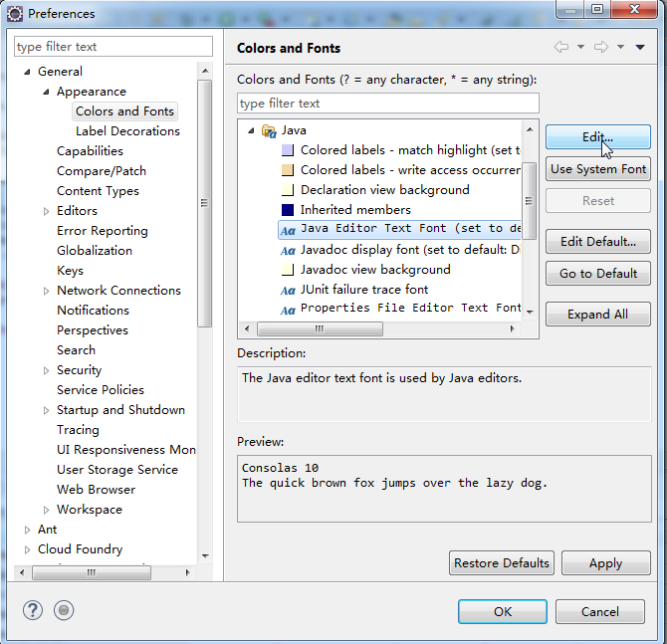Click font list horizontal scroll right arrow
This screenshot has height=644, width=667.
tap(512, 328)
